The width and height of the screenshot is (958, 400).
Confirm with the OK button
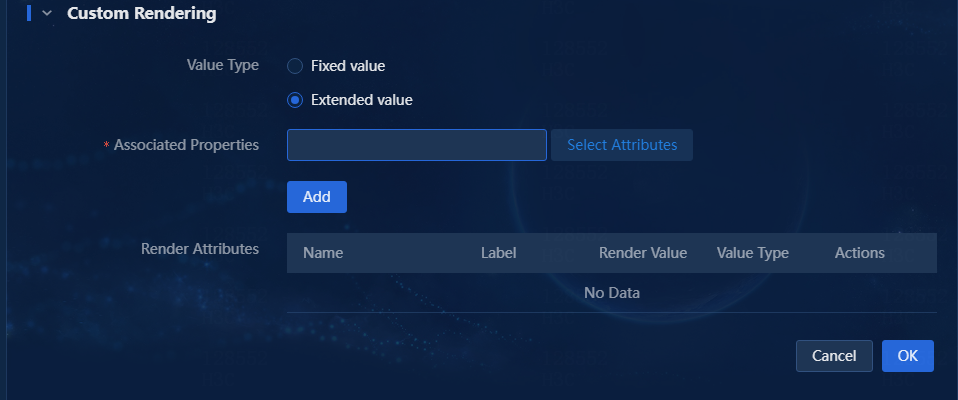(907, 356)
